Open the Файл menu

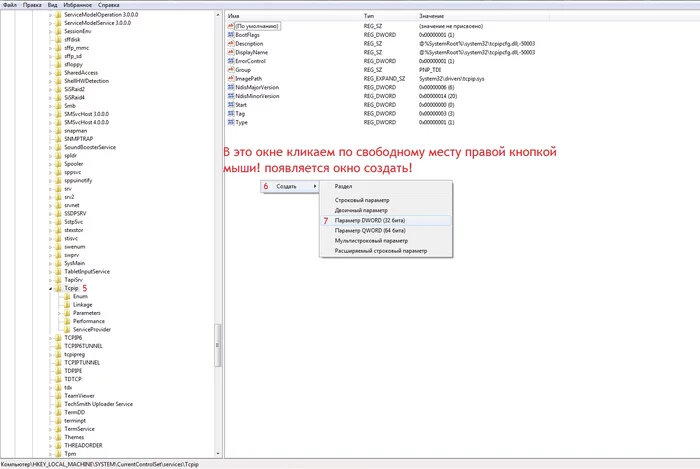point(10,5)
